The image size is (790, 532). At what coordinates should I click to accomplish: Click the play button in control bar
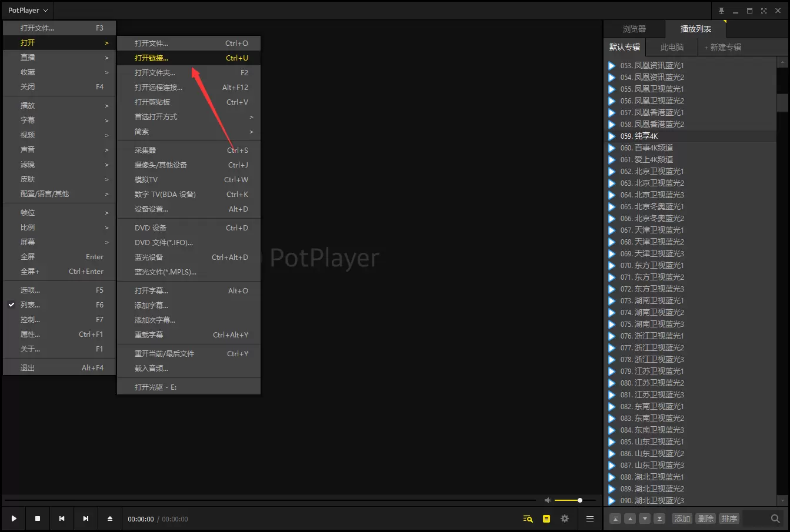click(14, 518)
